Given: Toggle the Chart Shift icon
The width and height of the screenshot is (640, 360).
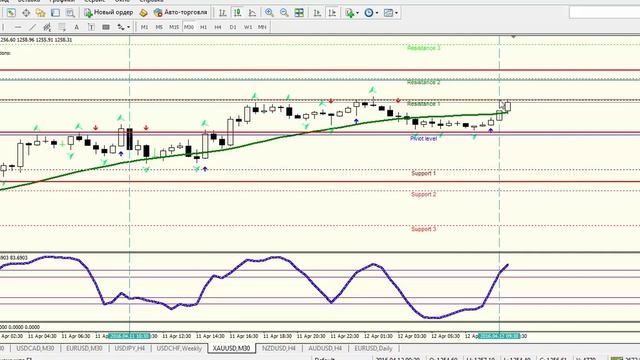Looking at the screenshot, I should 332,13.
